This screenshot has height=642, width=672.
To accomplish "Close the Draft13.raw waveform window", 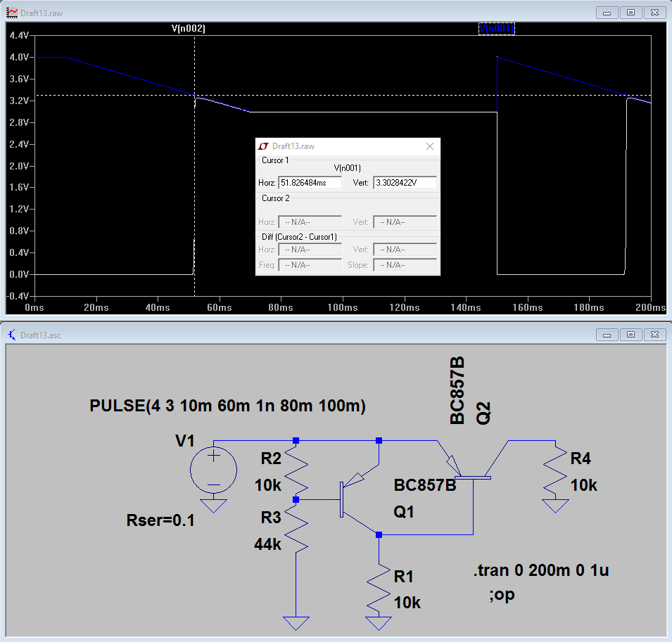I will 655,13.
